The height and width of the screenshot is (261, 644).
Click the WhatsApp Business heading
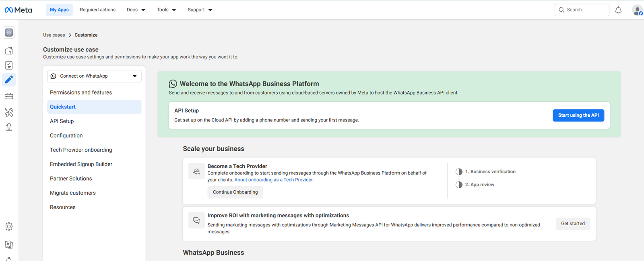click(213, 253)
